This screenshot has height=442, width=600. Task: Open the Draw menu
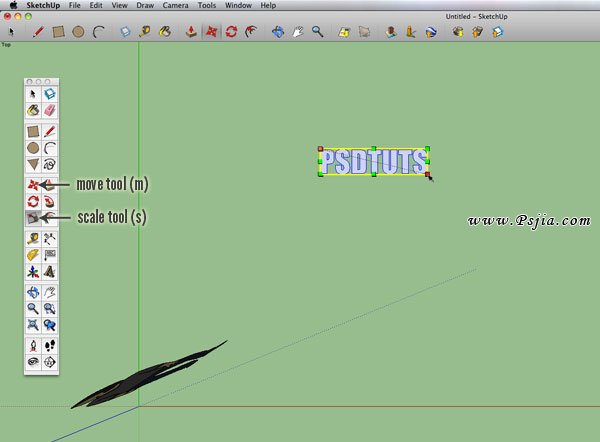[146, 6]
